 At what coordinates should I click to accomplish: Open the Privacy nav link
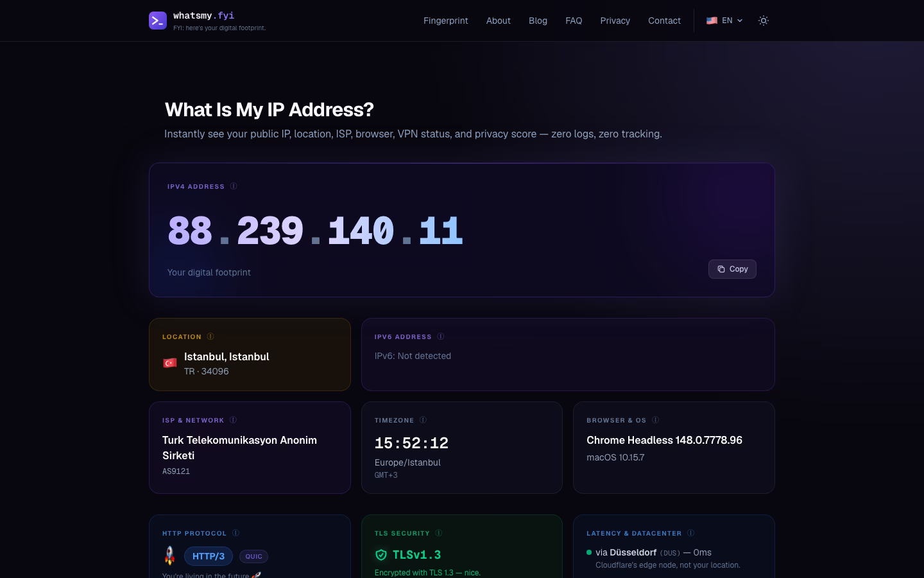coord(615,21)
